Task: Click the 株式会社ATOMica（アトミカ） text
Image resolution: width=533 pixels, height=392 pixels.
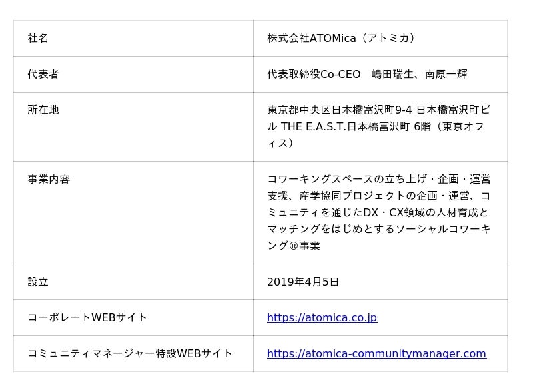Action: (x=341, y=38)
